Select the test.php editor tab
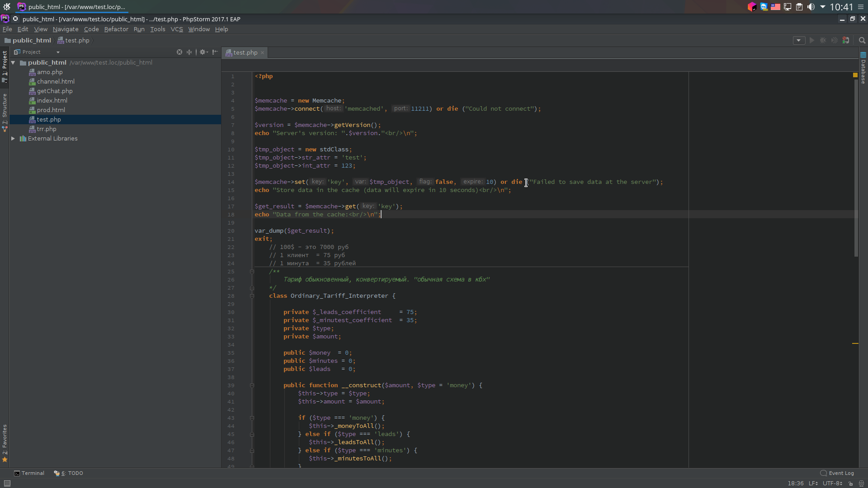Image resolution: width=868 pixels, height=488 pixels. [245, 53]
